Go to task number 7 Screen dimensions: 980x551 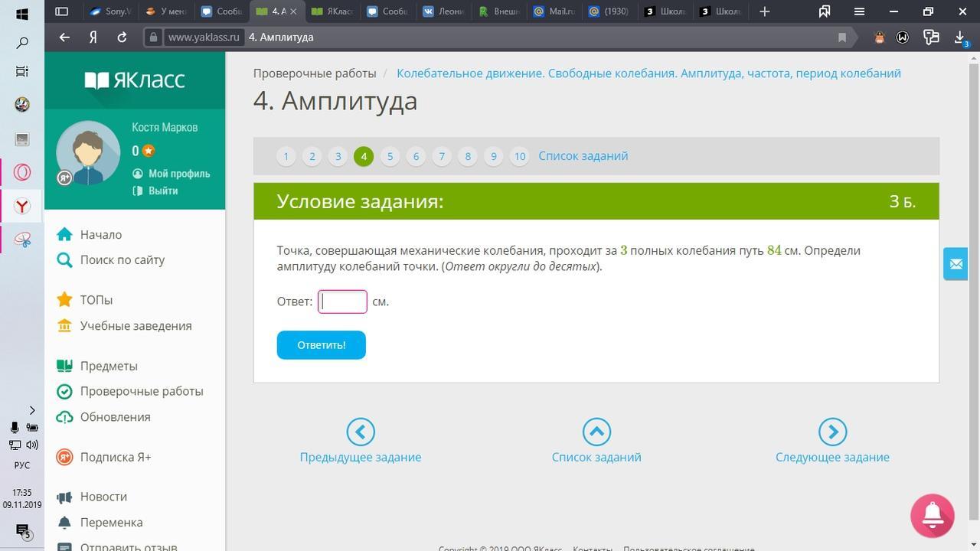pyautogui.click(x=442, y=156)
